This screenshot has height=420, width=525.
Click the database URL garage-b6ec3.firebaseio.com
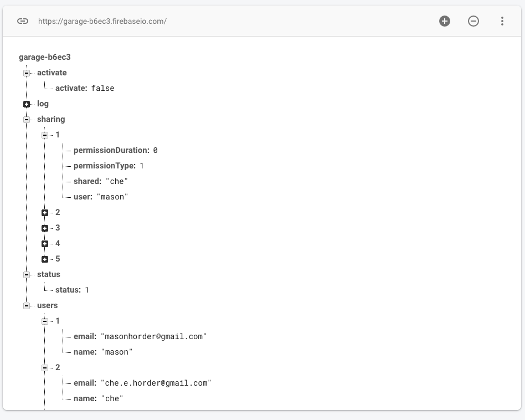click(x=102, y=21)
